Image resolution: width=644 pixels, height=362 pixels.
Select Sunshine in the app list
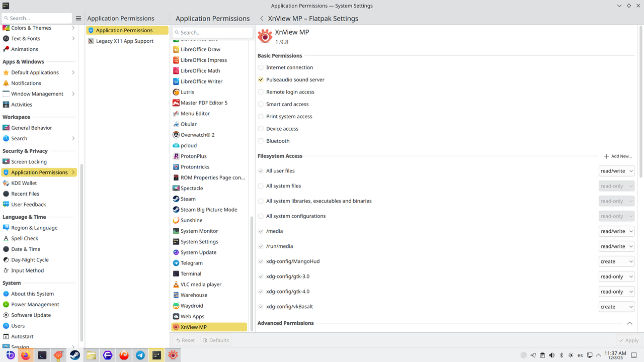pos(209,220)
